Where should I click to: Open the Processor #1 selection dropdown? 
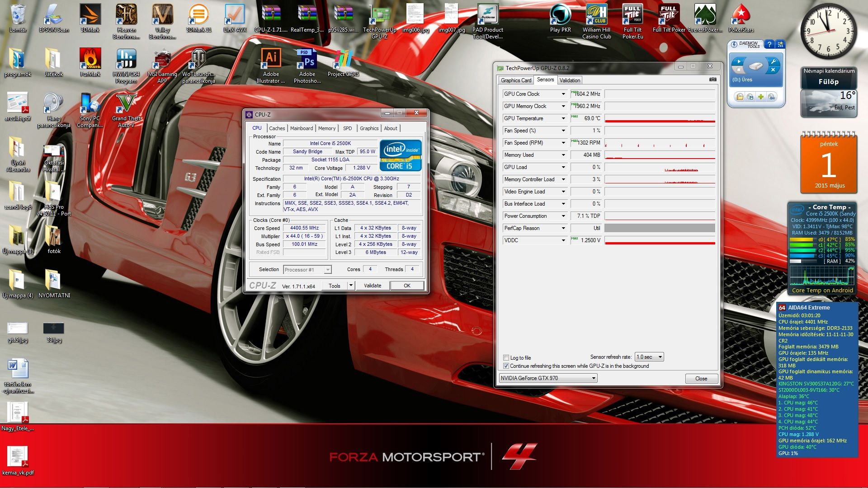coord(307,270)
